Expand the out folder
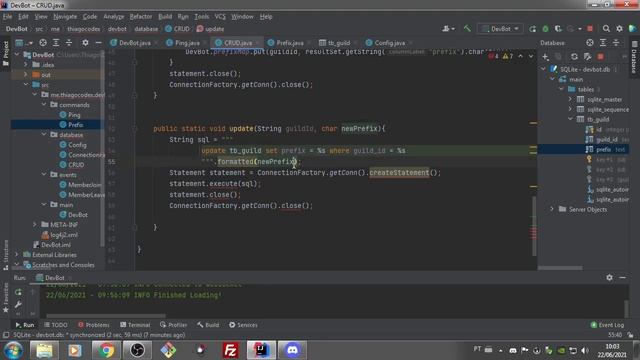Screen dimensions: 640x360 (26, 74)
